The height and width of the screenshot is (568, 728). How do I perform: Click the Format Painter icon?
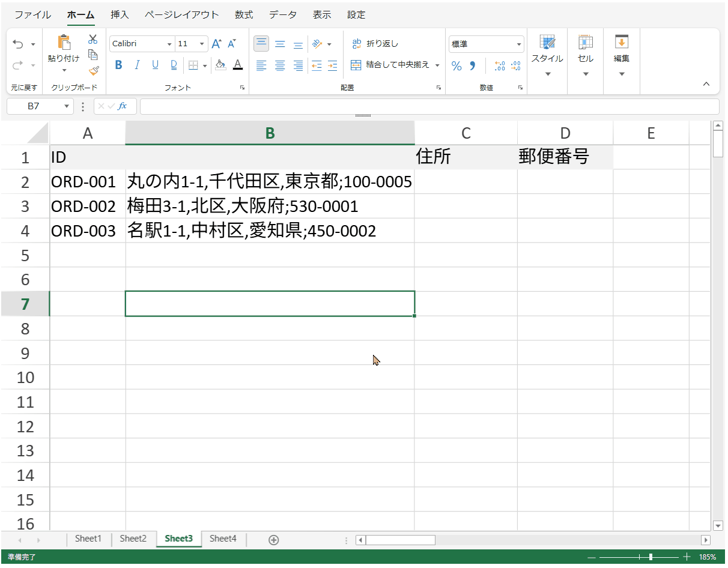coord(94,70)
